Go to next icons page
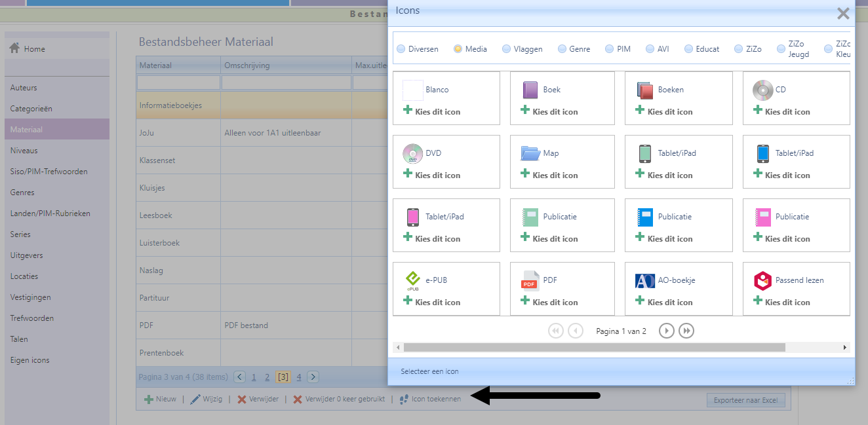Viewport: 868px width, 425px height. [666, 331]
